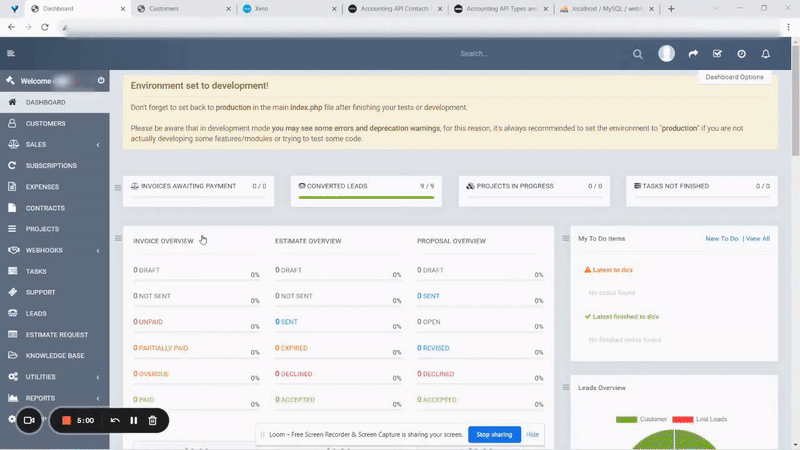This screenshot has height=450, width=800.
Task: Click the New To Do link
Action: pyautogui.click(x=721, y=239)
